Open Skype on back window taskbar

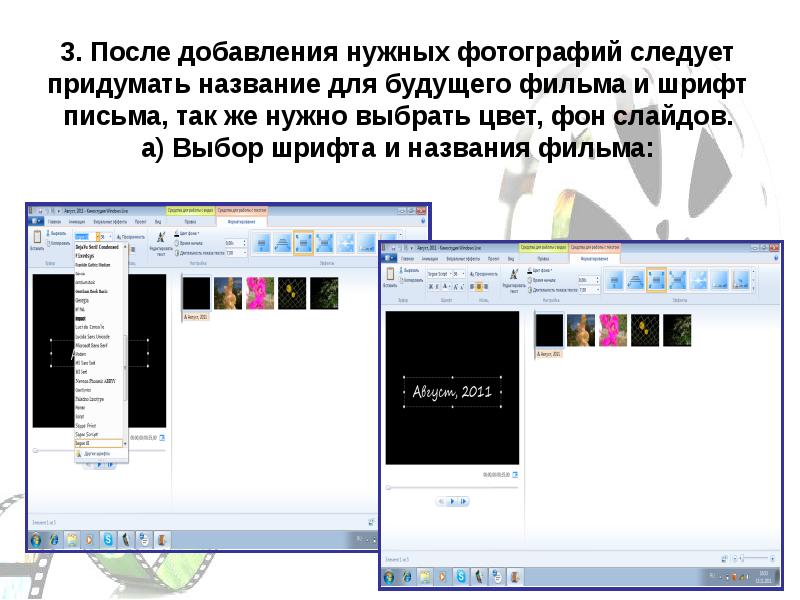coord(108,539)
